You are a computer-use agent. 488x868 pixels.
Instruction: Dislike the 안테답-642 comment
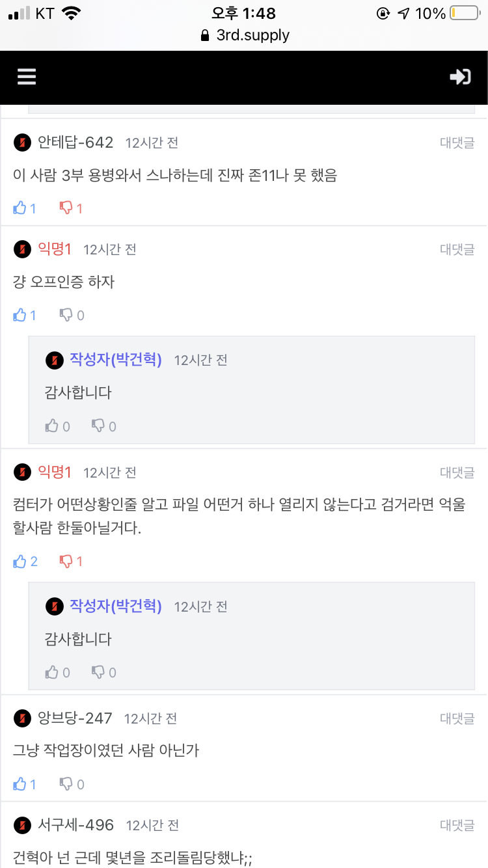click(67, 208)
